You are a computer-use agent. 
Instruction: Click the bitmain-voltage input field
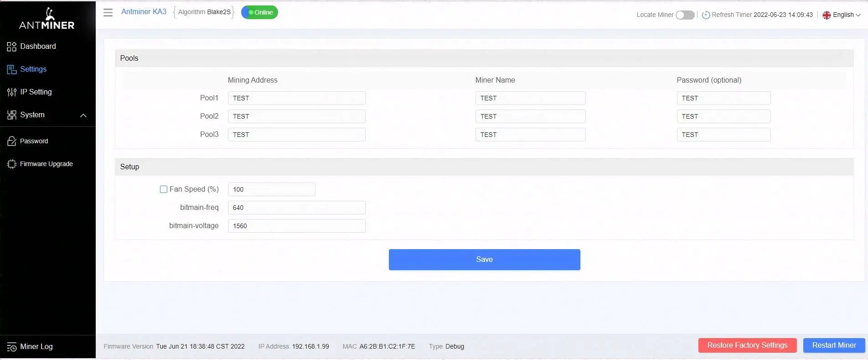point(296,226)
